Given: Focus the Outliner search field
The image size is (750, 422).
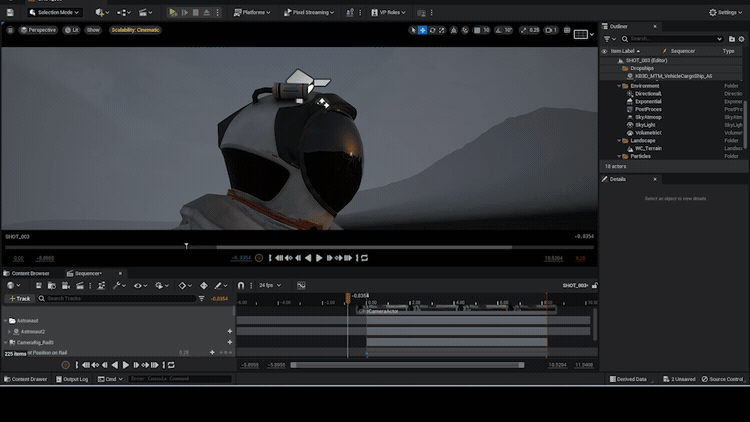Looking at the screenshot, I should click(x=672, y=39).
